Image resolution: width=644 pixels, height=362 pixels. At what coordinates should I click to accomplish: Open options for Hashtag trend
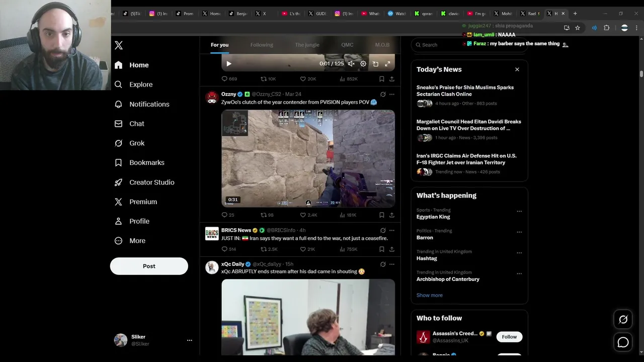click(519, 253)
